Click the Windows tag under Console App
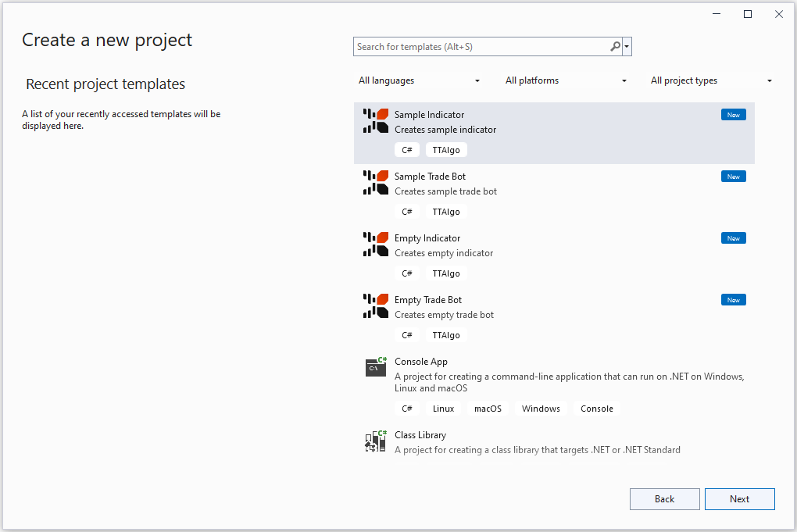 click(541, 409)
